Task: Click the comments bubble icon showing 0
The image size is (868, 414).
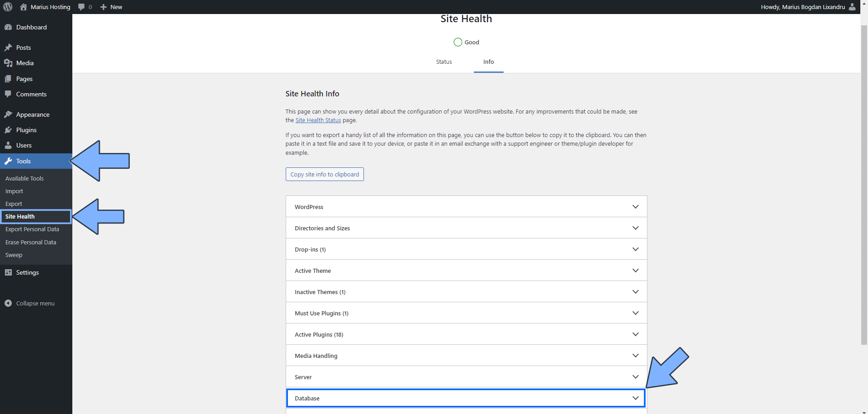Action: (x=82, y=7)
